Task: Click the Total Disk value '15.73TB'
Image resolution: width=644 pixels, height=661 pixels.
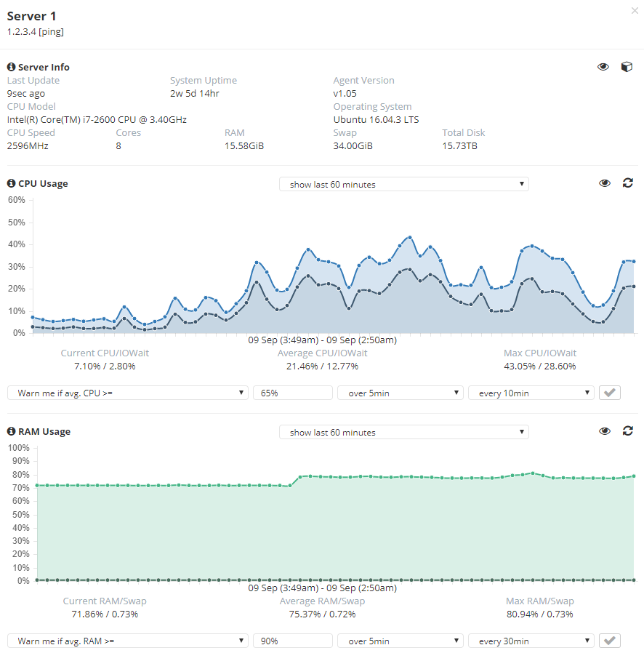Action: [460, 146]
